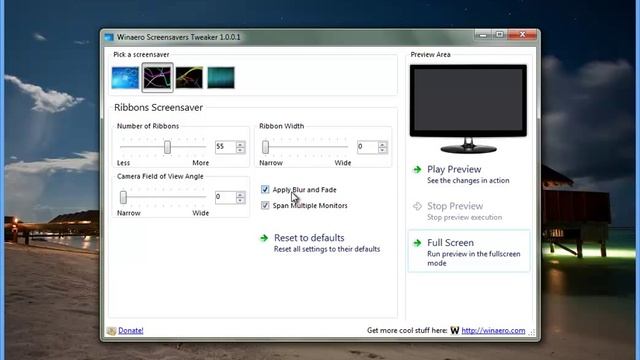
Task: Click the app icon in the title bar
Action: [x=109, y=37]
